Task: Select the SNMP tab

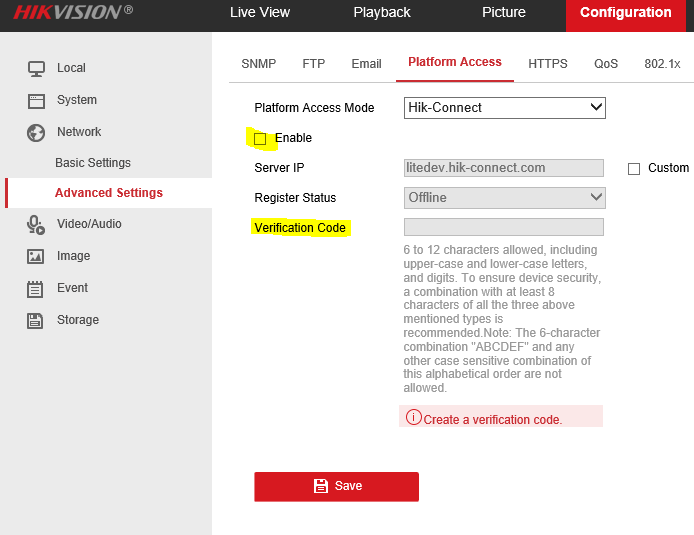Action: tap(259, 63)
